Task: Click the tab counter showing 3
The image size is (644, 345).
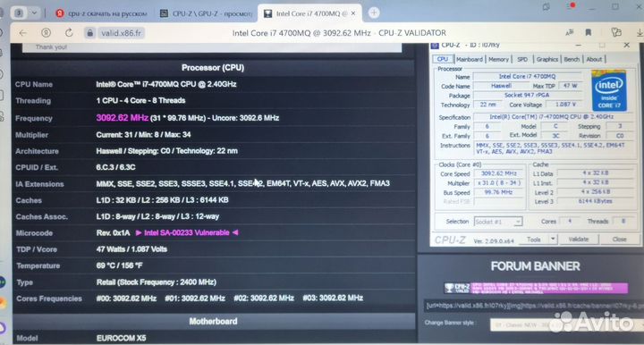Action: click(19, 13)
